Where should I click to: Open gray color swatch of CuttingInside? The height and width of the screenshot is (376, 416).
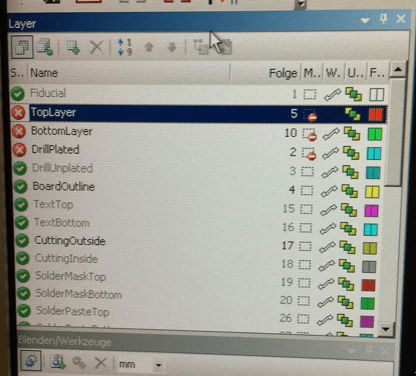(369, 267)
